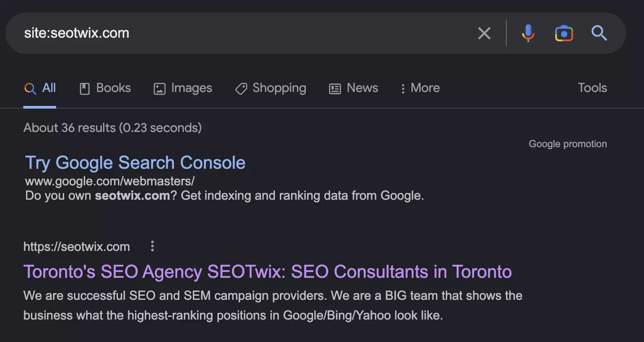644x342 pixels.
Task: Click the colored magnifier icon beside All
Action: coord(30,88)
